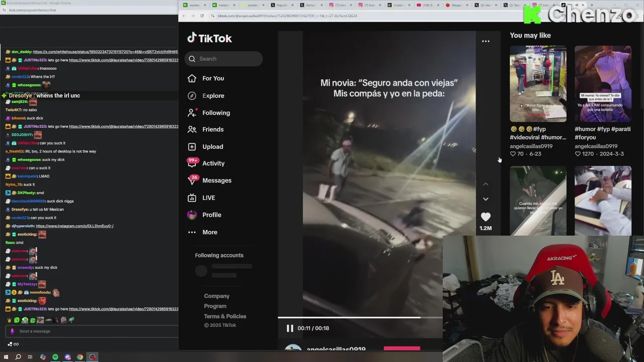The height and width of the screenshot is (362, 644).
Task: Click angelcasillas0919 under the 1270-likes video
Action: 596,146
